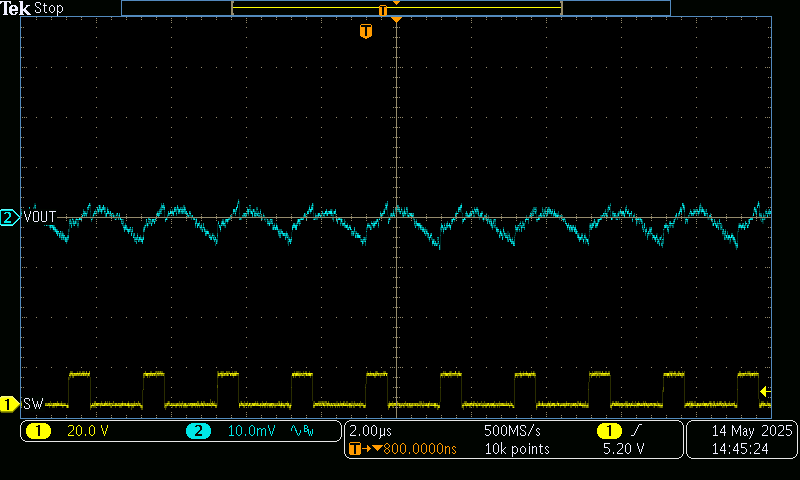
Task: Select the channel 1 SW ground marker
Action: 9,404
